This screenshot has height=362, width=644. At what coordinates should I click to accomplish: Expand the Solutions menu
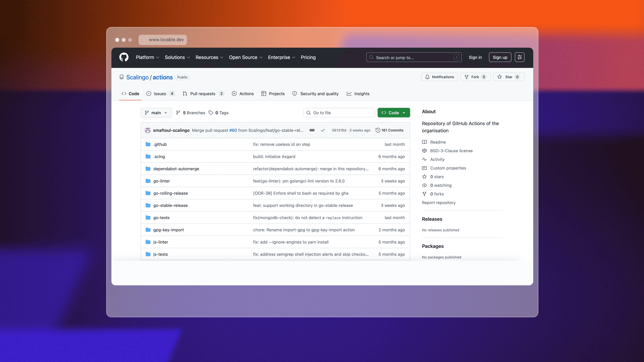pyautogui.click(x=177, y=57)
